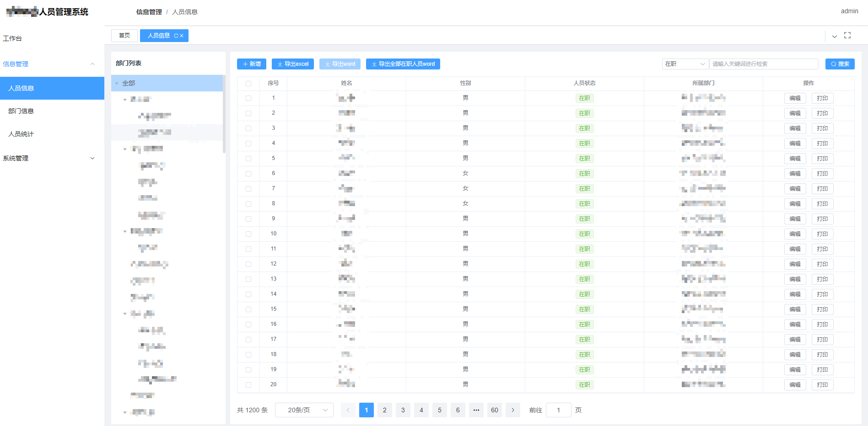This screenshot has width=868, height=426.
Task: Switch to the 首页 tab
Action: click(x=124, y=36)
